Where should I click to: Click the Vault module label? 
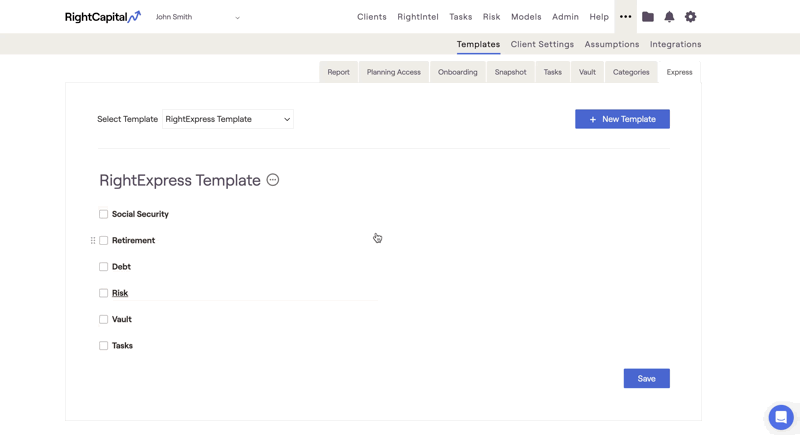122,319
